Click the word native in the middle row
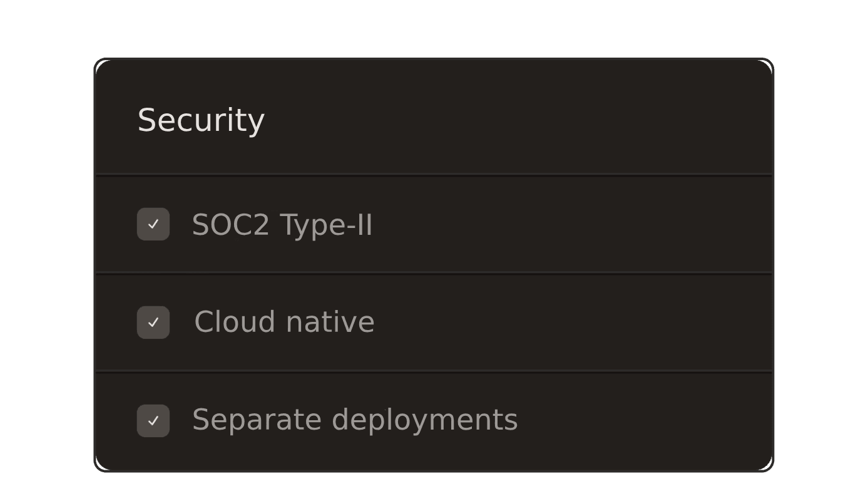 point(330,323)
